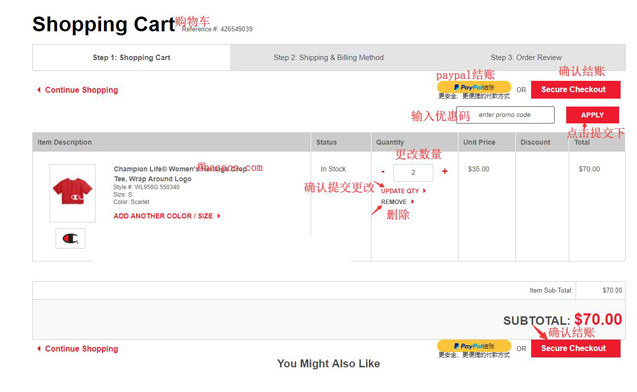
Task: Click the top PayPal checkout button
Action: click(474, 87)
